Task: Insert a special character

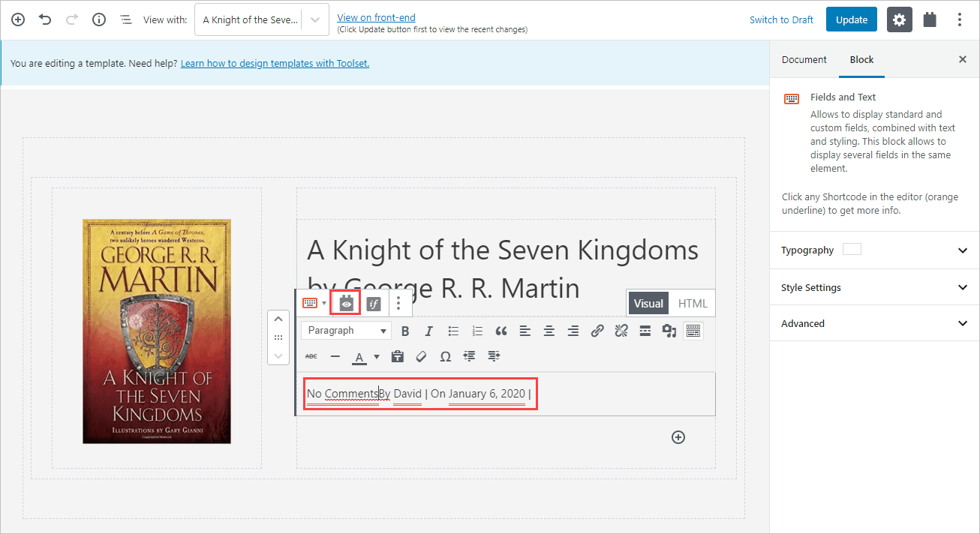Action: [446, 356]
